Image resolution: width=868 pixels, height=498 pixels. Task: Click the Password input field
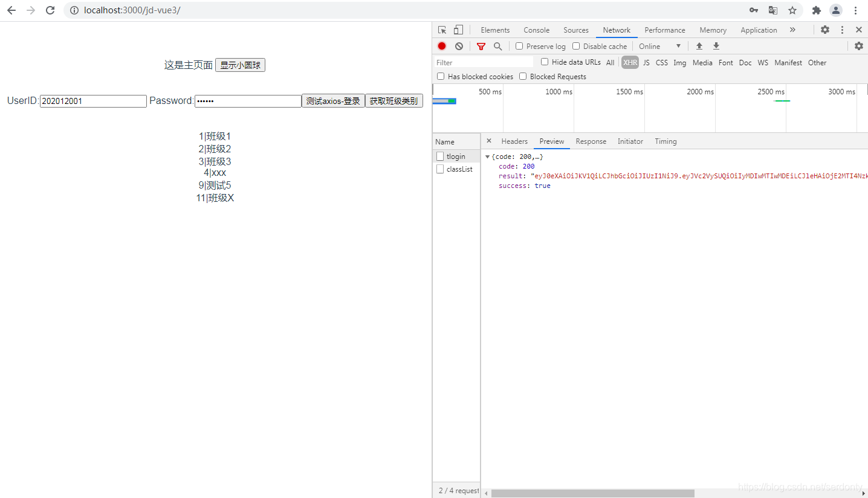click(248, 101)
